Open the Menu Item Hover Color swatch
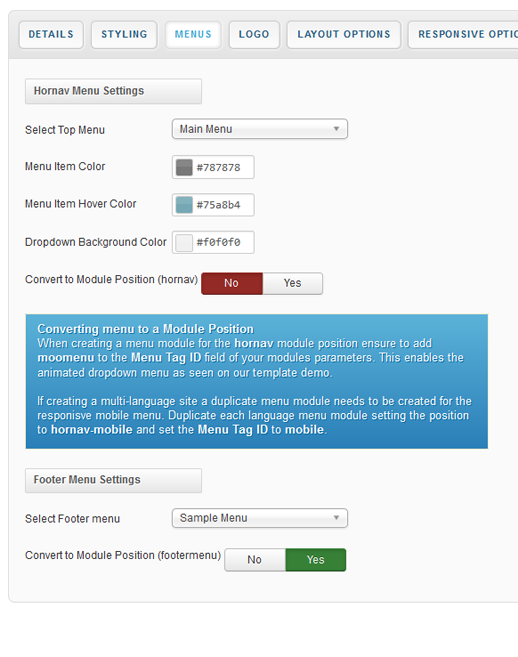The image size is (518, 657). click(x=184, y=205)
